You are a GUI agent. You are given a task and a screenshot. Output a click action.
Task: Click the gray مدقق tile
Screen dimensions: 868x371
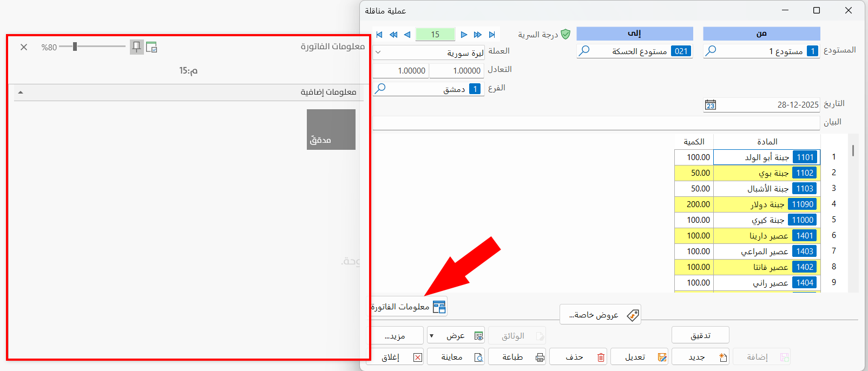331,130
